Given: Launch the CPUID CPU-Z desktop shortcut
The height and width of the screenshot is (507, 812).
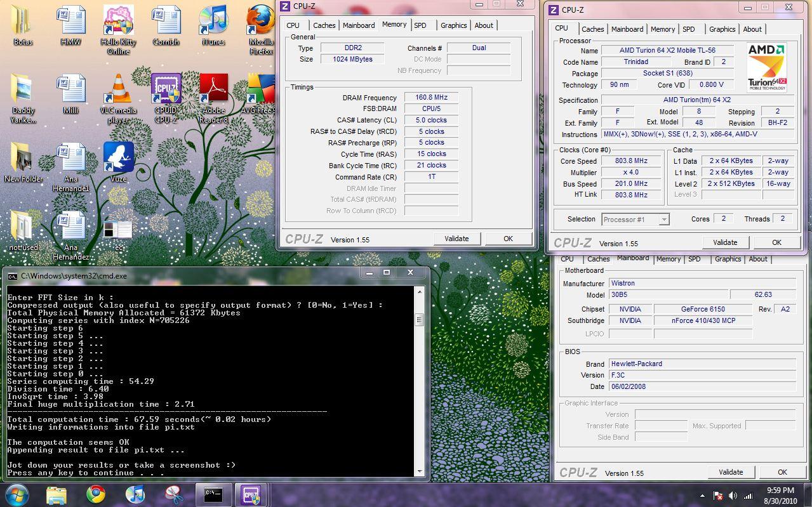Looking at the screenshot, I should coord(166,98).
